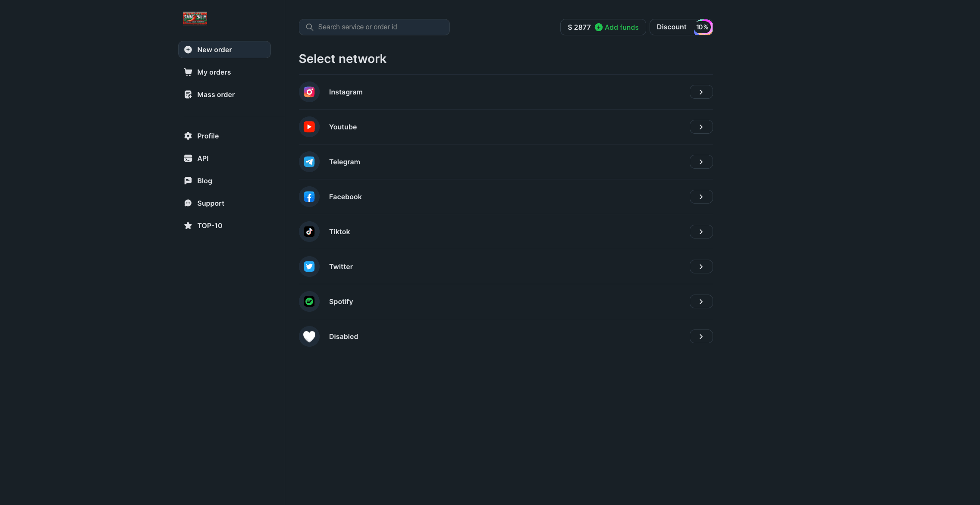
Task: Click the Youtube play icon
Action: click(309, 127)
